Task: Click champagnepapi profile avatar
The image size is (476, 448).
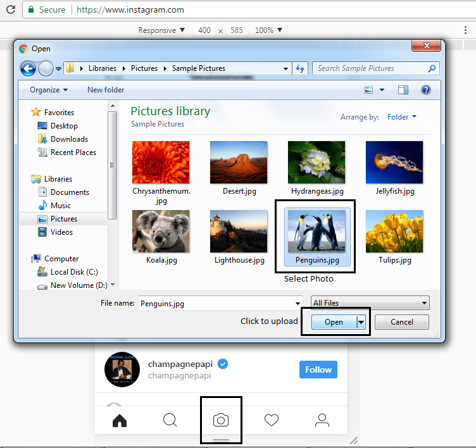Action: [122, 370]
